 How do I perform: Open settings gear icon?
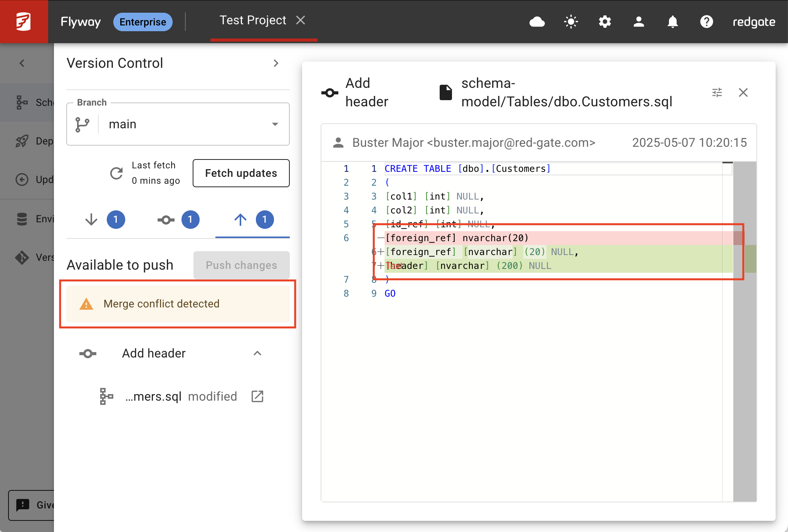tap(605, 22)
